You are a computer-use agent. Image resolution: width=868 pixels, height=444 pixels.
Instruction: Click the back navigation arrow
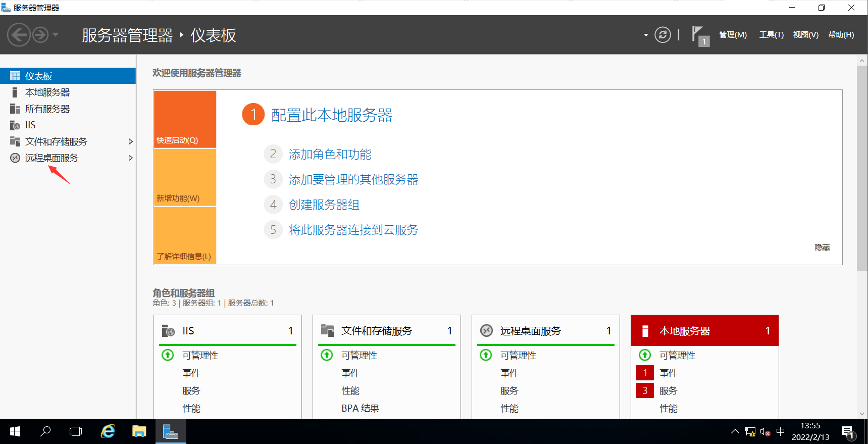pos(19,35)
